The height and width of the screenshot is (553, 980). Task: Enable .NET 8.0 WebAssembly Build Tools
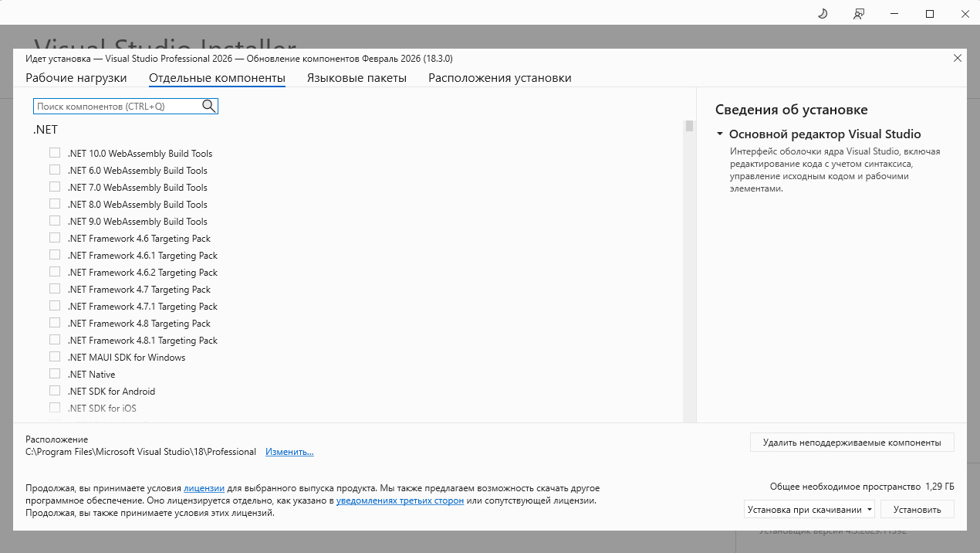tap(55, 204)
